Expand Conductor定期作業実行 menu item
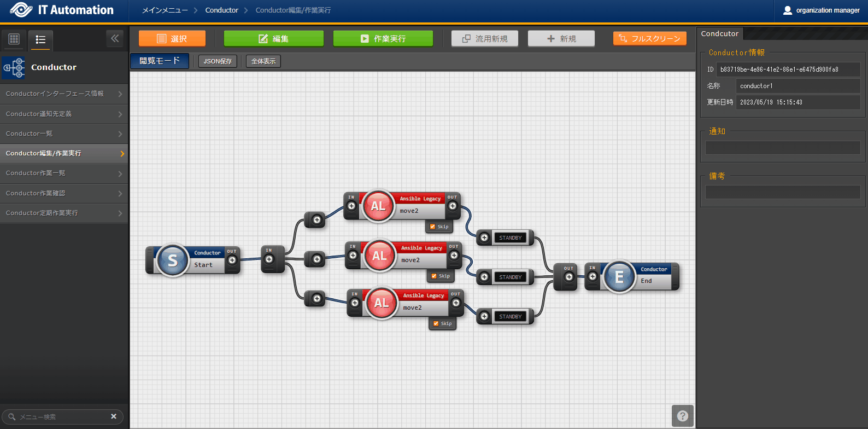The height and width of the screenshot is (429, 868). [x=64, y=213]
